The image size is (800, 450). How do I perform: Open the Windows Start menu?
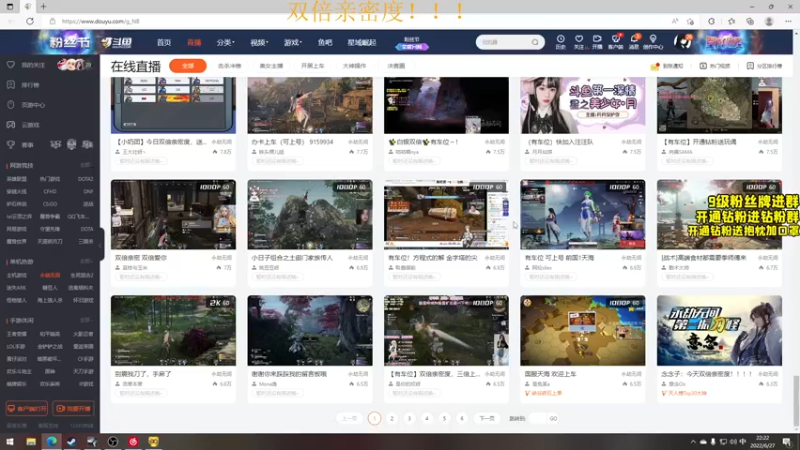point(10,442)
